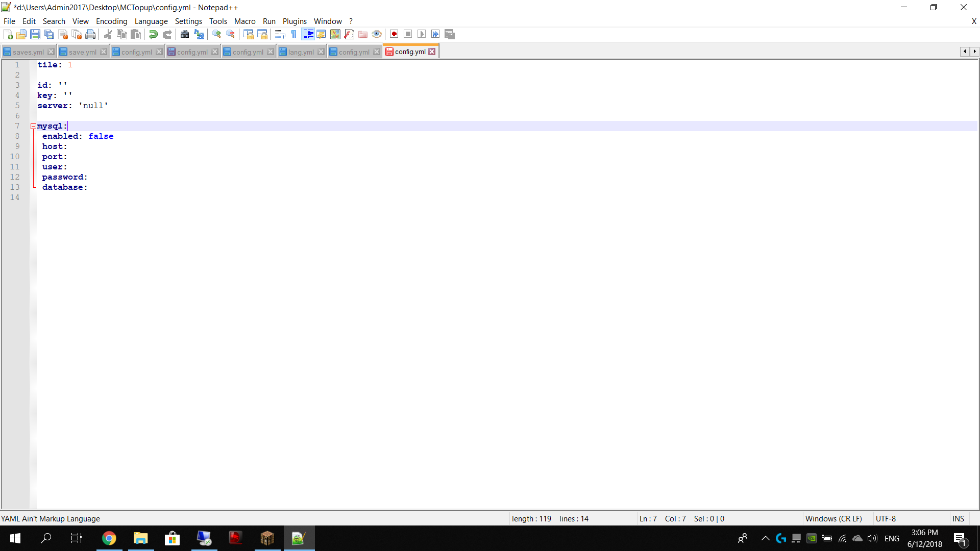The width and height of the screenshot is (980, 551).
Task: Click the Undo arrow icon
Action: (153, 34)
